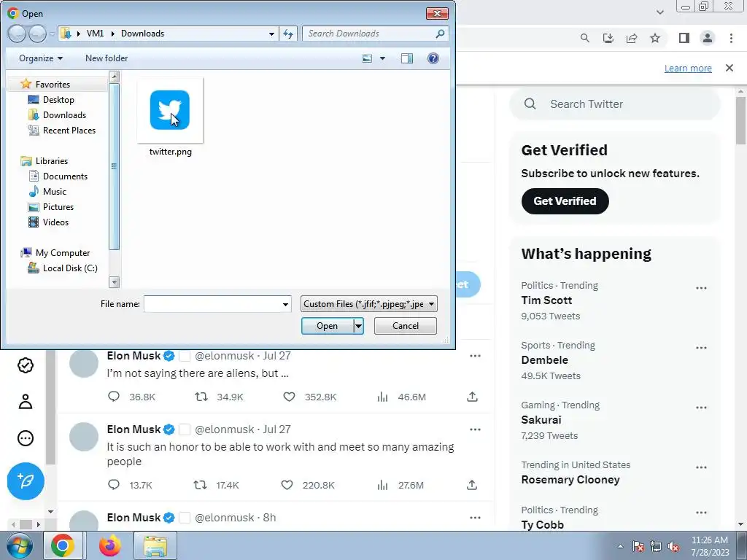Toggle Chrome's side panel icon
Viewport: 747px width, 560px height.
[x=684, y=38]
